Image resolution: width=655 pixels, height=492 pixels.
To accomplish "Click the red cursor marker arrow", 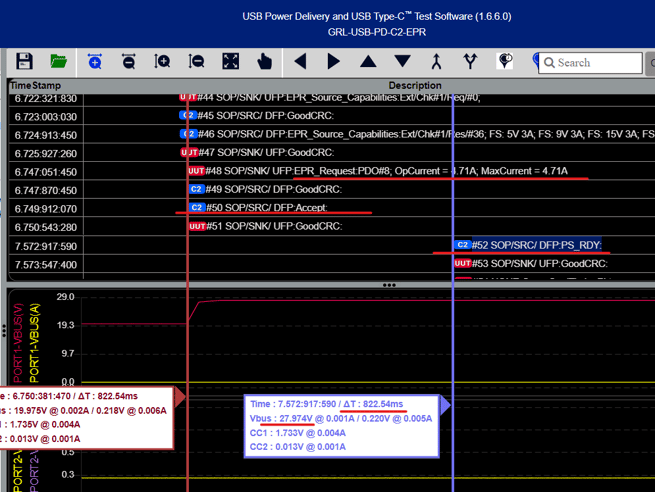I will pyautogui.click(x=180, y=397).
